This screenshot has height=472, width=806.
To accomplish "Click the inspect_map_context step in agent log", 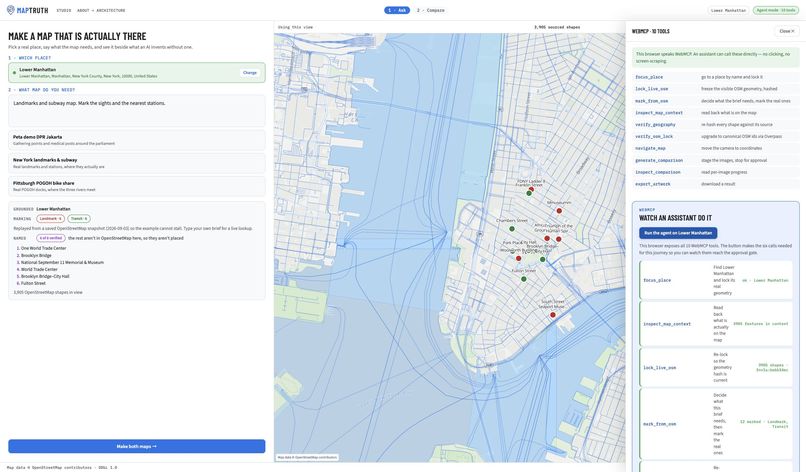I will coord(716,324).
